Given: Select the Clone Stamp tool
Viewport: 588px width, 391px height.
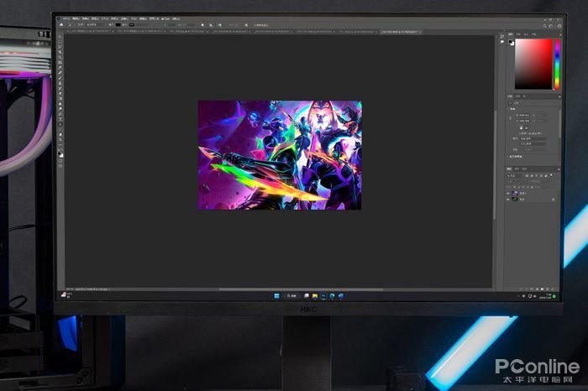Looking at the screenshot, I should click(x=60, y=83).
